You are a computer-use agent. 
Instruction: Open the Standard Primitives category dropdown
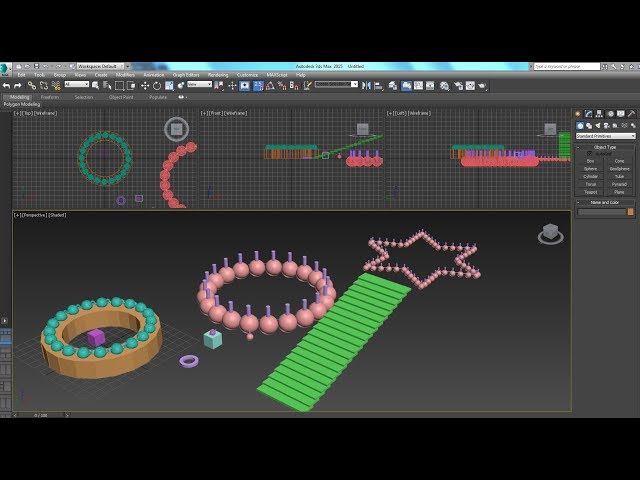click(606, 136)
